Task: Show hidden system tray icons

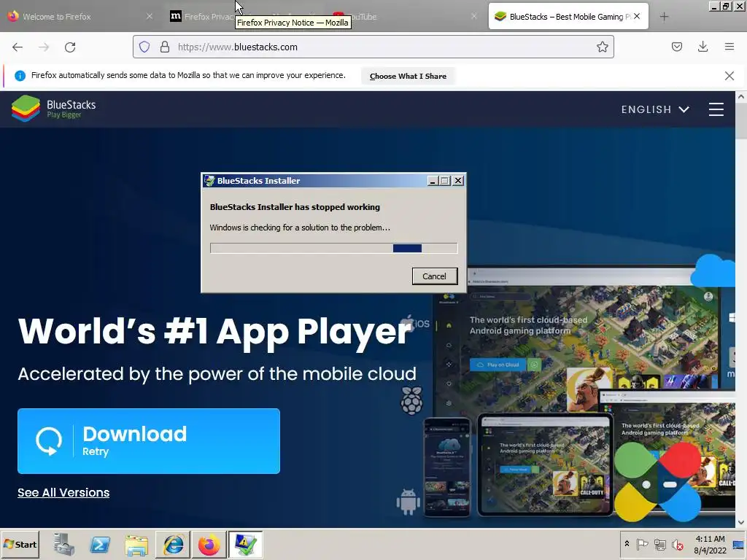Action: [x=627, y=544]
